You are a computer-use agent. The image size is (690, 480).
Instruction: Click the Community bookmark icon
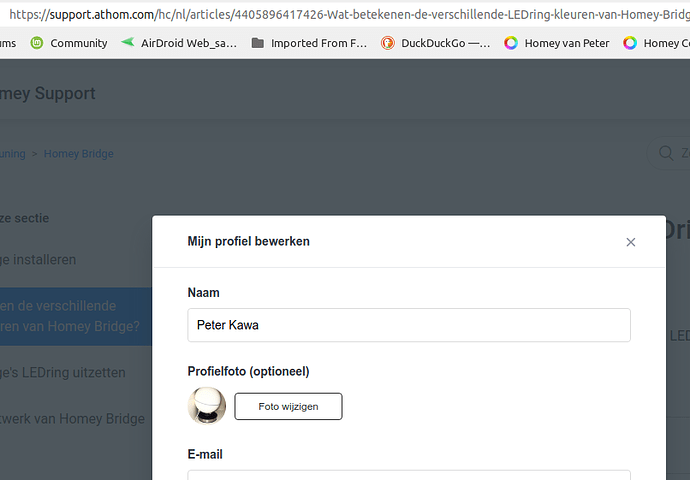37,43
